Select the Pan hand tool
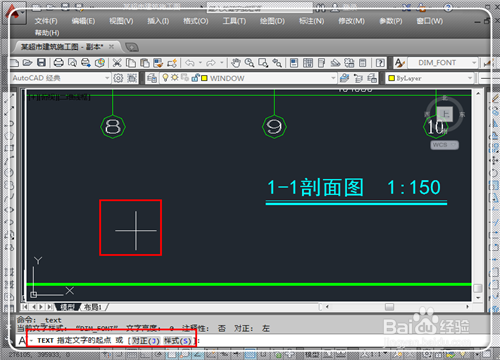 236,63
